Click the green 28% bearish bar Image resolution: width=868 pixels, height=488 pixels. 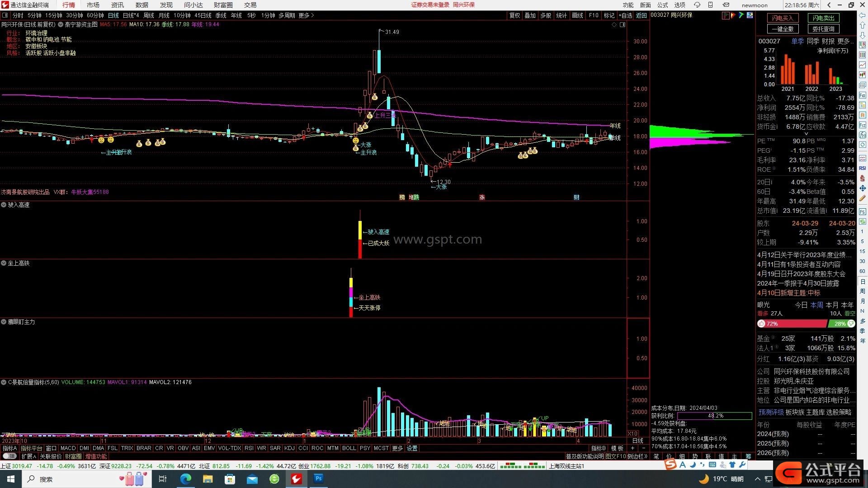841,324
